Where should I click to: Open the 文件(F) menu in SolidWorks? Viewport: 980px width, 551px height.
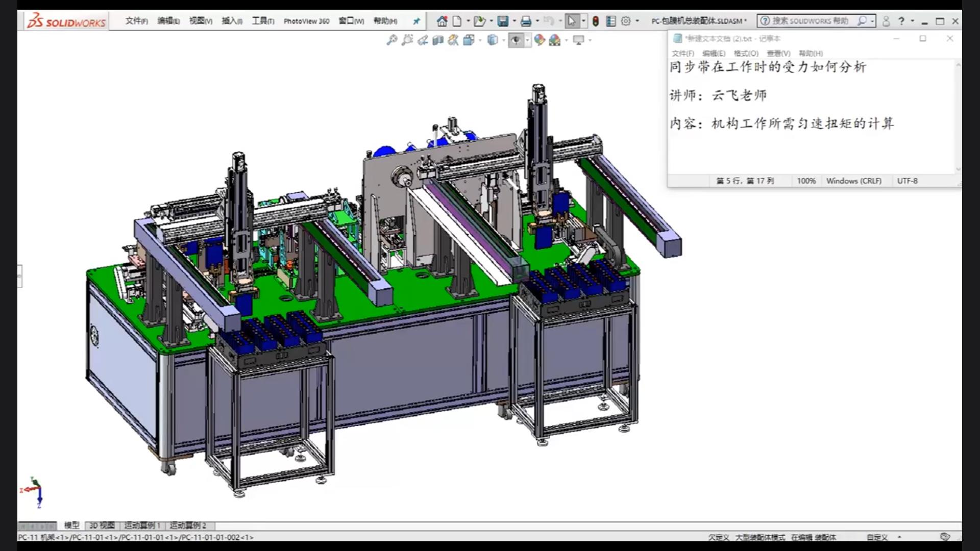136,21
